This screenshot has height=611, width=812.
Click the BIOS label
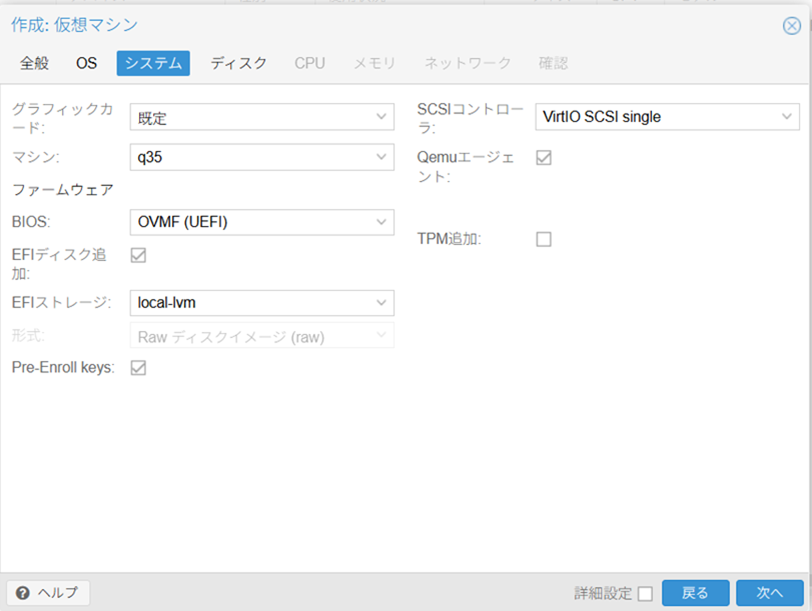click(31, 222)
